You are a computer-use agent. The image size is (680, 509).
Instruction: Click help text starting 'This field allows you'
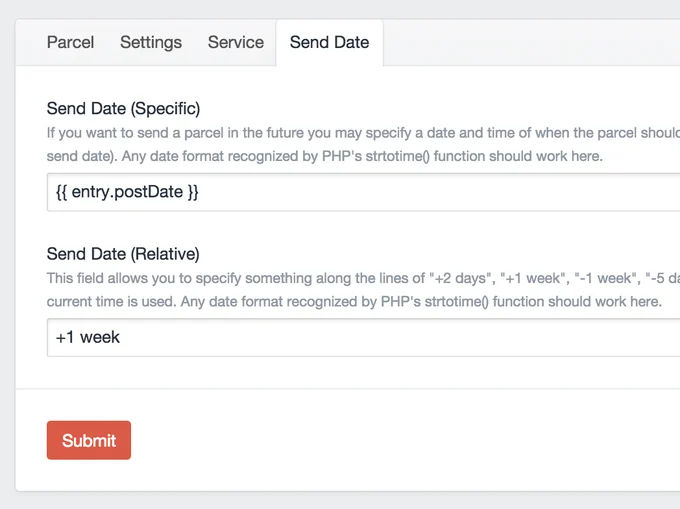point(363,290)
